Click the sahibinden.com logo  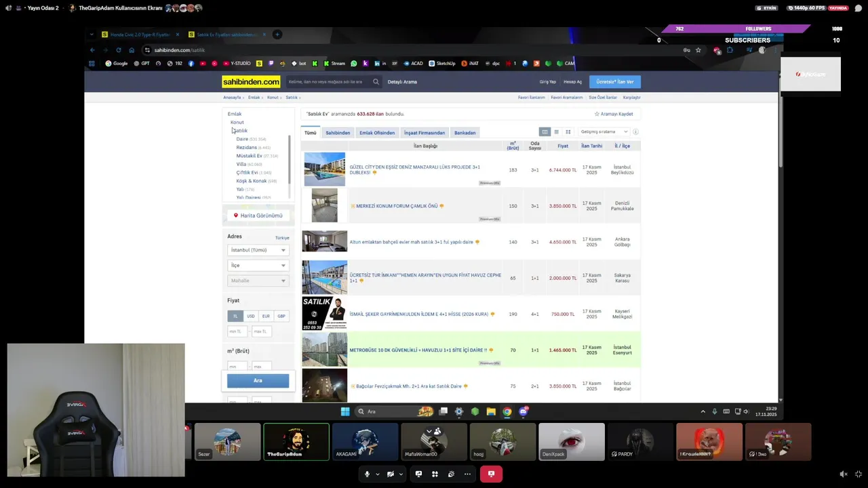click(251, 82)
